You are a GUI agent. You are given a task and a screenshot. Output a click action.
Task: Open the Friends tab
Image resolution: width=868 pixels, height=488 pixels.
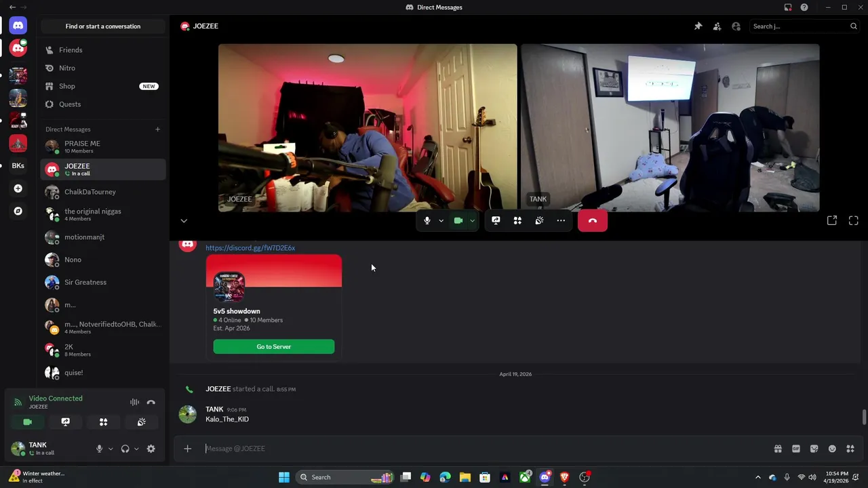pos(103,50)
